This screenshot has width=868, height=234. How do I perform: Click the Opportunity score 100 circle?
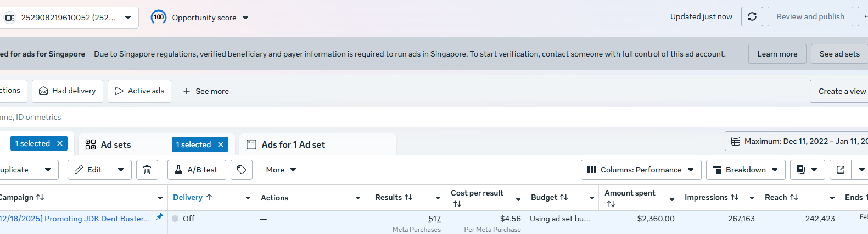159,17
